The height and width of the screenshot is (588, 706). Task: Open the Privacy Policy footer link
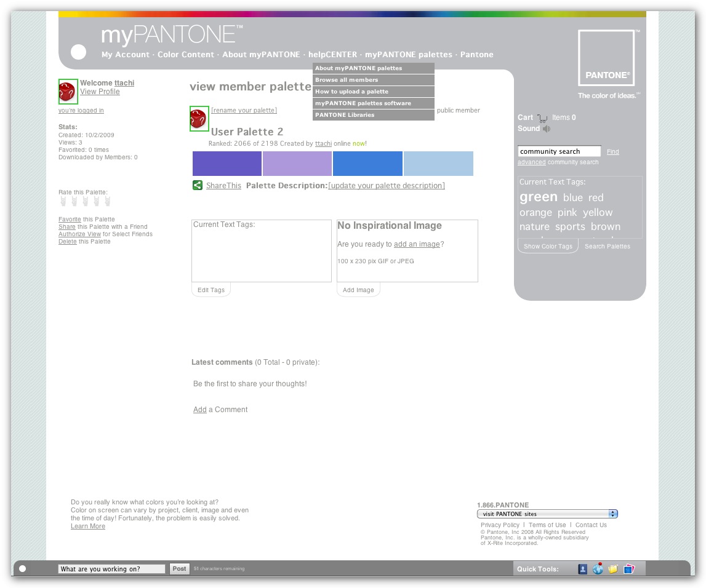[x=500, y=525]
